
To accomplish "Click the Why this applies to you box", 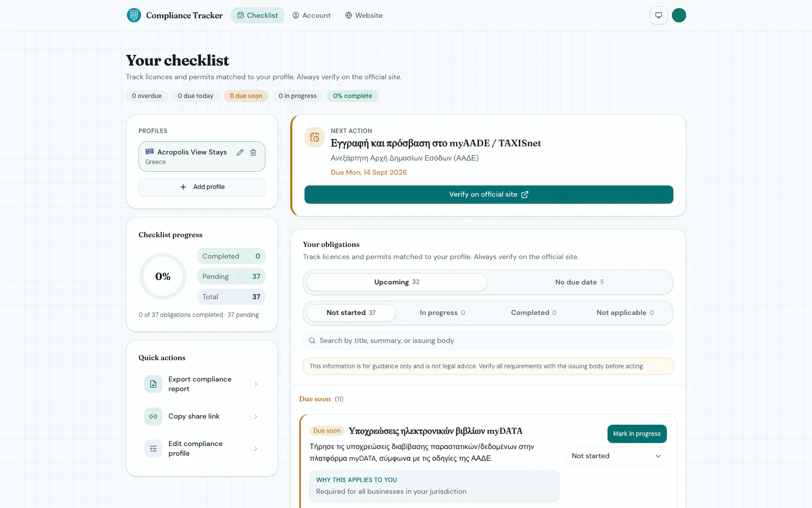I will pyautogui.click(x=434, y=486).
